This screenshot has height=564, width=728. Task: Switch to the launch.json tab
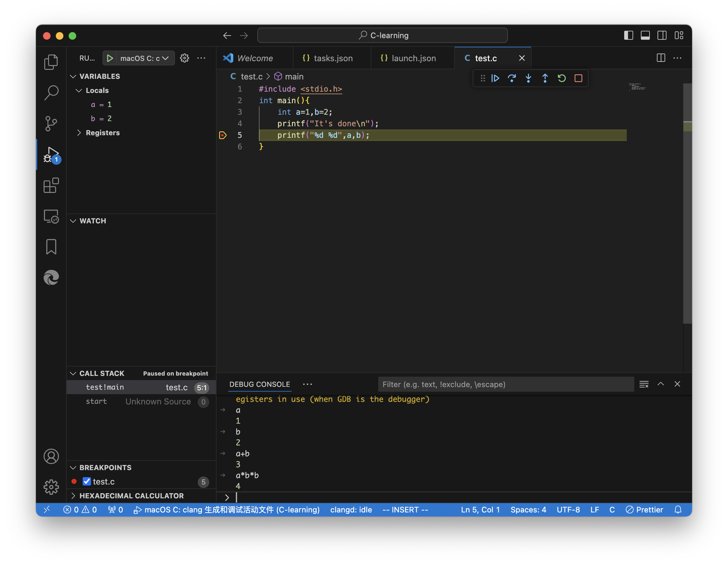tap(413, 58)
